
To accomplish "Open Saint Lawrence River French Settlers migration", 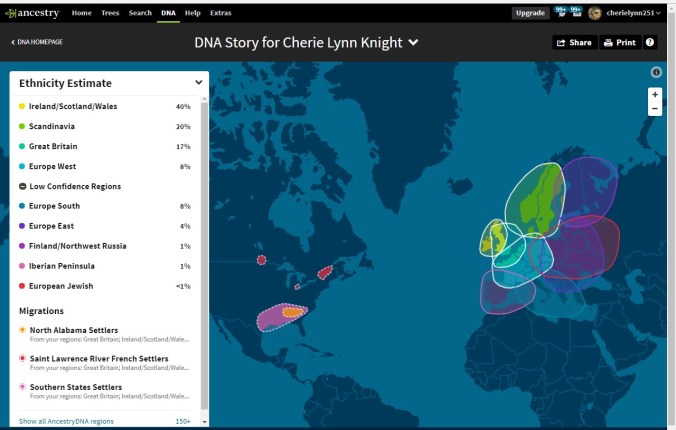I will click(x=105, y=363).
